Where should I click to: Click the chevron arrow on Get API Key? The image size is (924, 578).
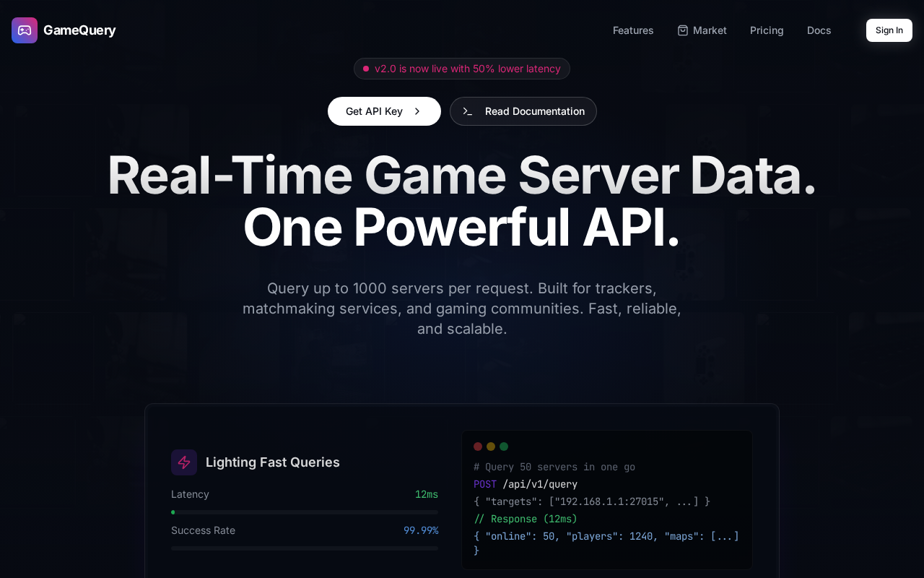point(417,111)
